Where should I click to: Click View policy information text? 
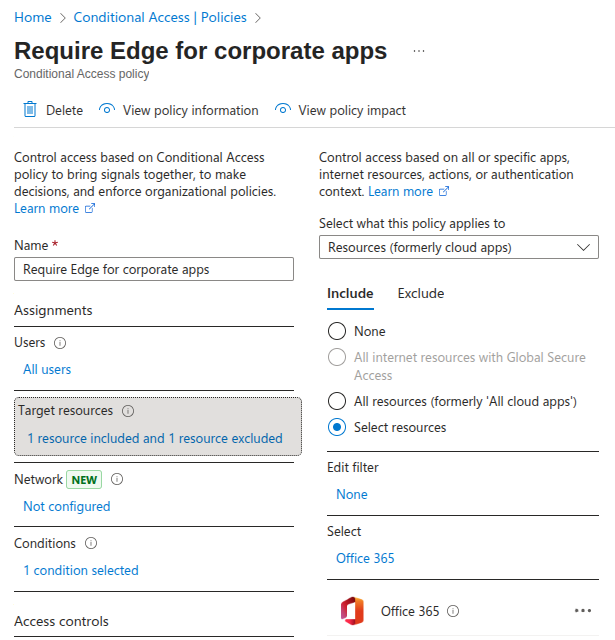pyautogui.click(x=191, y=111)
